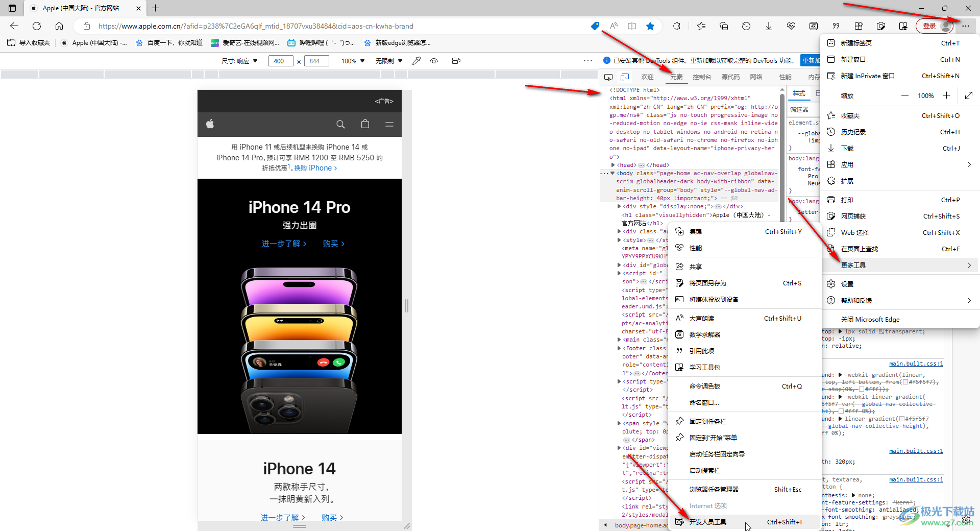Click the height input field showing 844
This screenshot has width=980, height=531.
coord(316,61)
